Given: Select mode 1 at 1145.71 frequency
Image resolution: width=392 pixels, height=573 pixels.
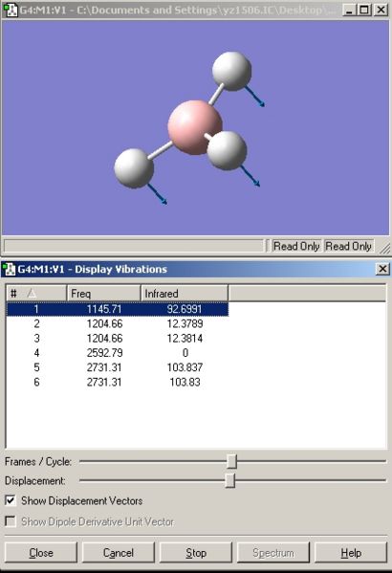Looking at the screenshot, I should (118, 309).
